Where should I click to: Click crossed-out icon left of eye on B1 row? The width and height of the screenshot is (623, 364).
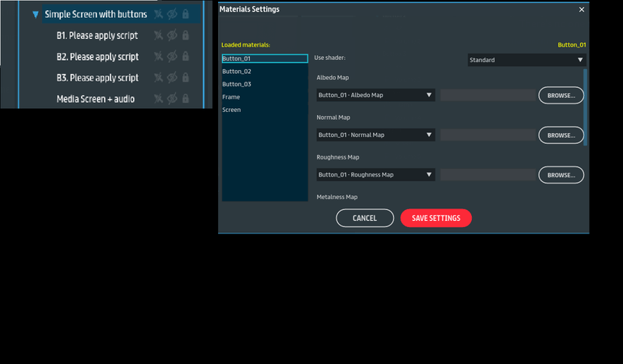pos(159,36)
